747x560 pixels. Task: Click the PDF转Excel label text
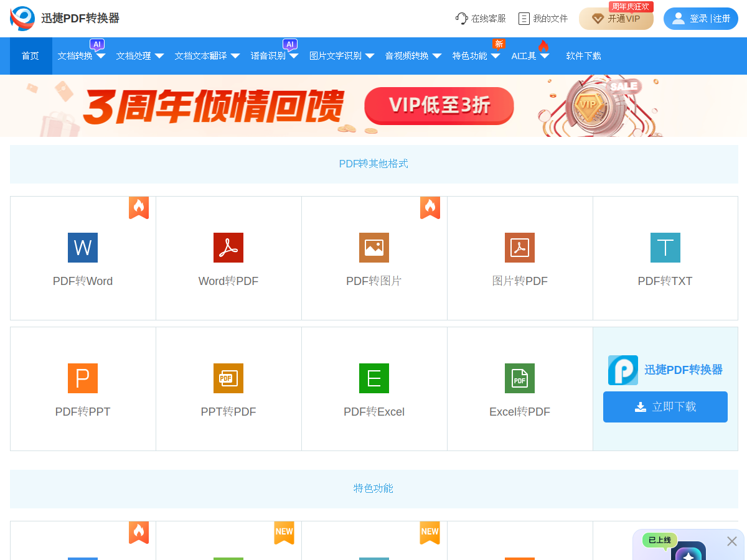374,412
